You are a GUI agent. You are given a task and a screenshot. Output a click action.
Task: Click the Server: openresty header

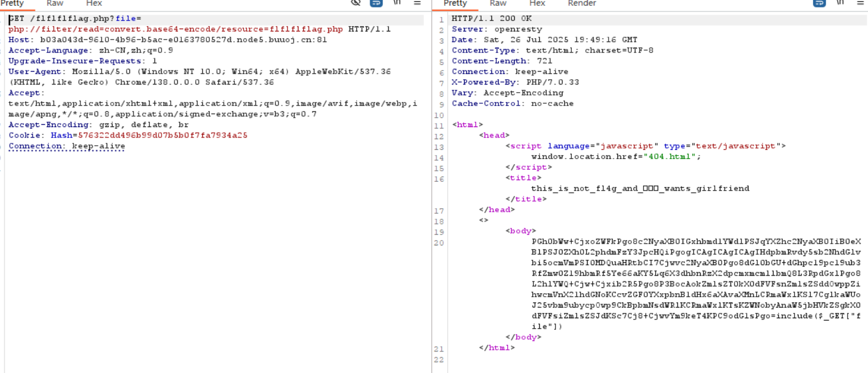[x=497, y=29]
